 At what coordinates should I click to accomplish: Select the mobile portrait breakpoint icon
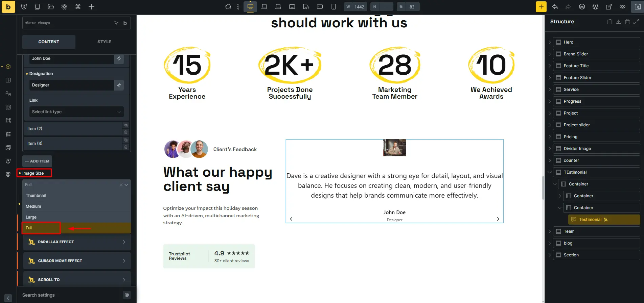[333, 7]
